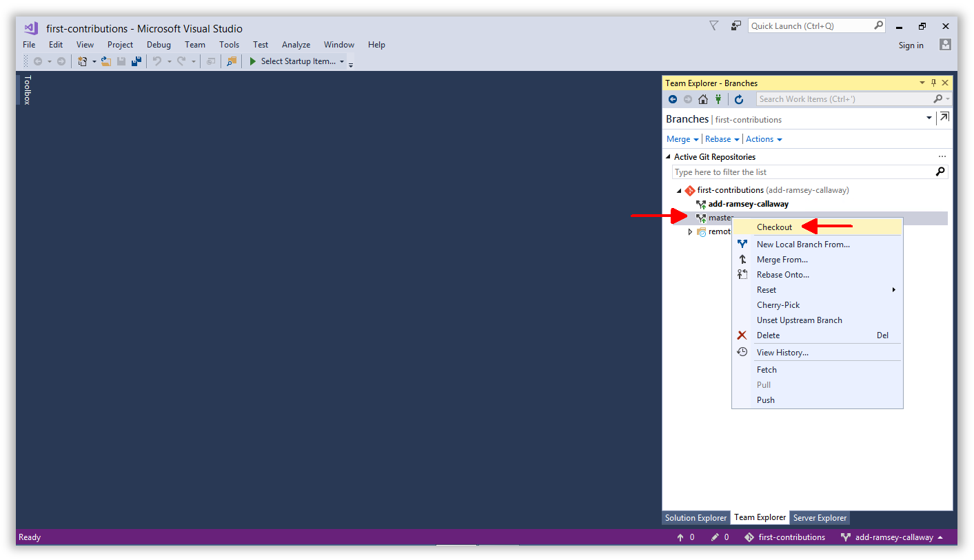Viewport: 974px width, 560px height.
Task: Click the Find in Files toolbar icon
Action: coord(232,61)
